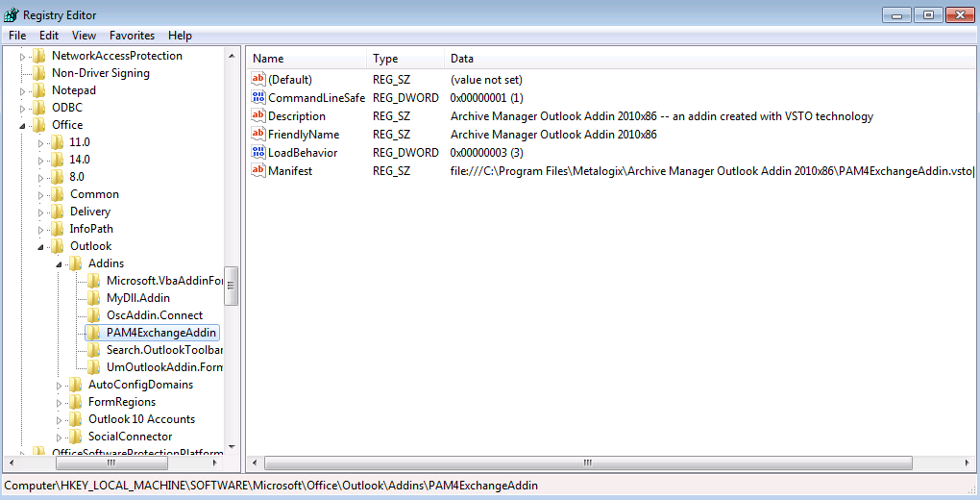Click the (Default) string value icon
This screenshot has height=500, width=980.
(x=258, y=79)
